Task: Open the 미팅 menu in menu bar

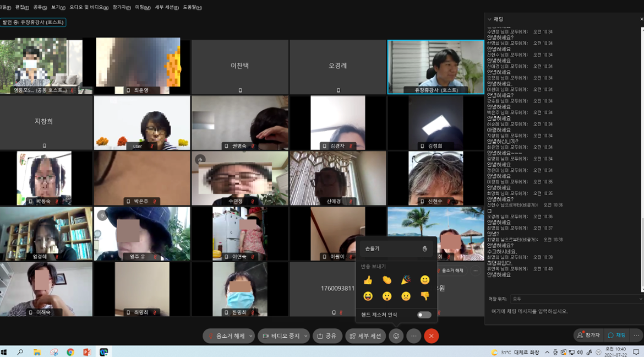Action: coord(142,8)
